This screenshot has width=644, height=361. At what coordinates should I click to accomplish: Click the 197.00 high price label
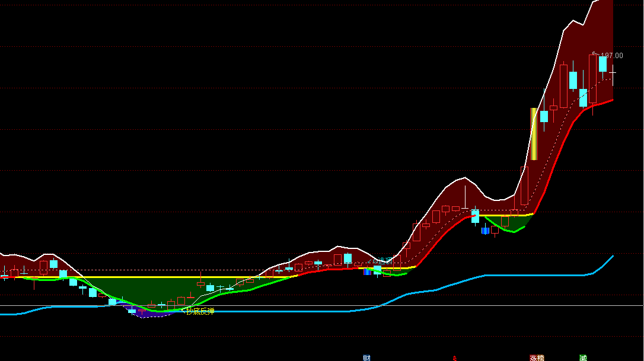pos(611,56)
